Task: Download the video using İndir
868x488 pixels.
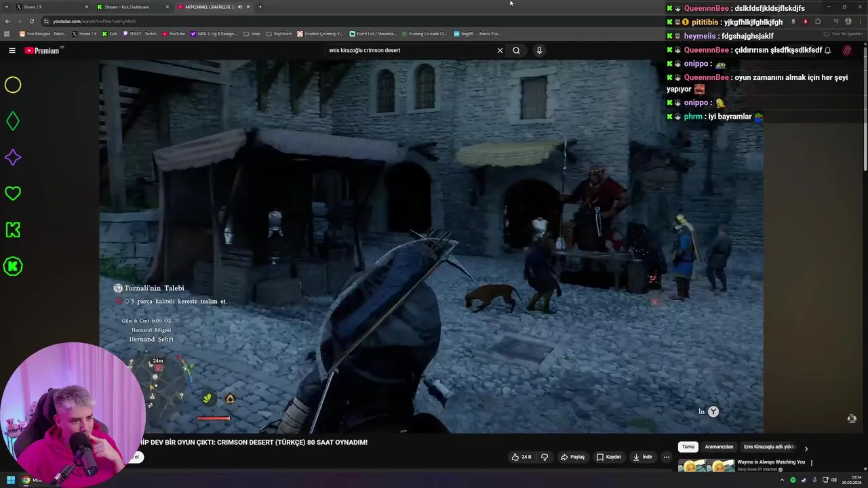Action: [642, 457]
